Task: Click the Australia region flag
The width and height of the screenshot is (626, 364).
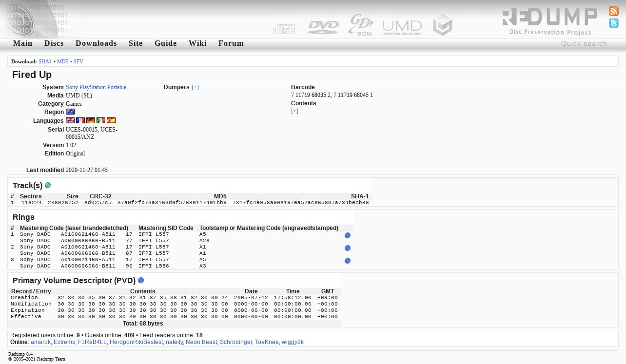Action: click(70, 112)
